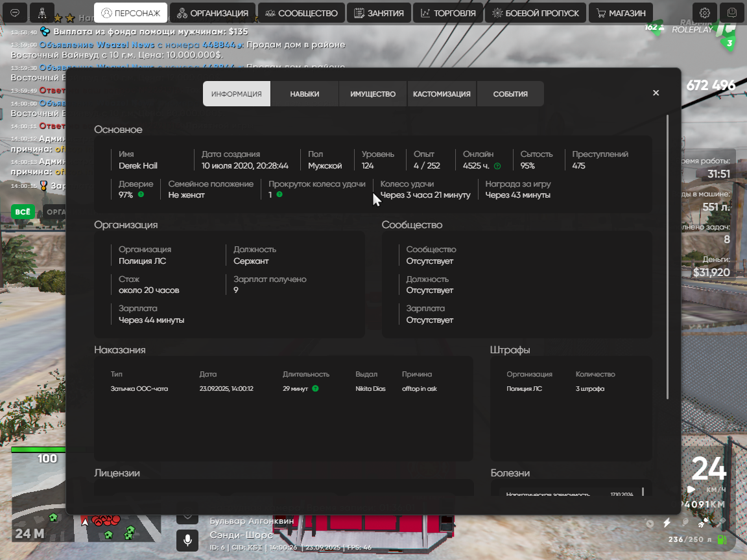Click the character window vertical scrollbar

click(667, 257)
